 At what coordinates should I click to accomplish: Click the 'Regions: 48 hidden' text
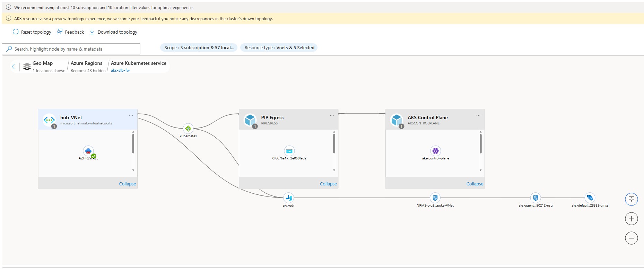(88, 71)
